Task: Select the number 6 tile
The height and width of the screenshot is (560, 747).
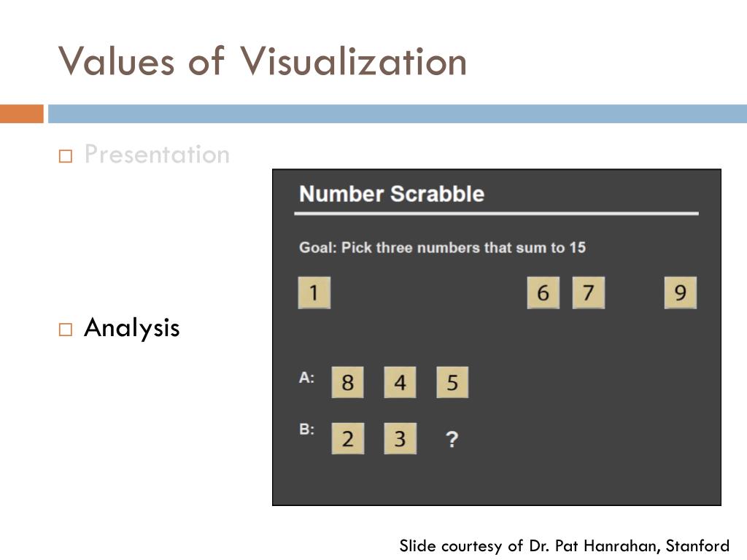Action: point(543,292)
